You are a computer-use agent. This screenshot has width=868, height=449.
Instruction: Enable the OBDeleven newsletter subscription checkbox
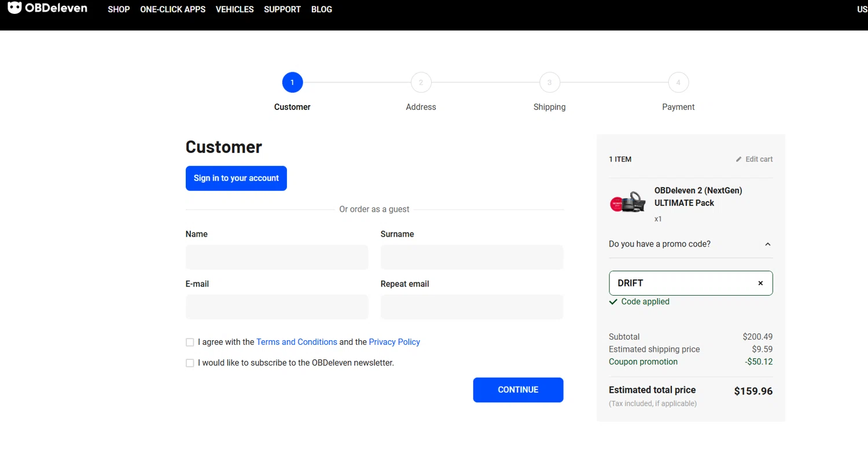(x=190, y=363)
